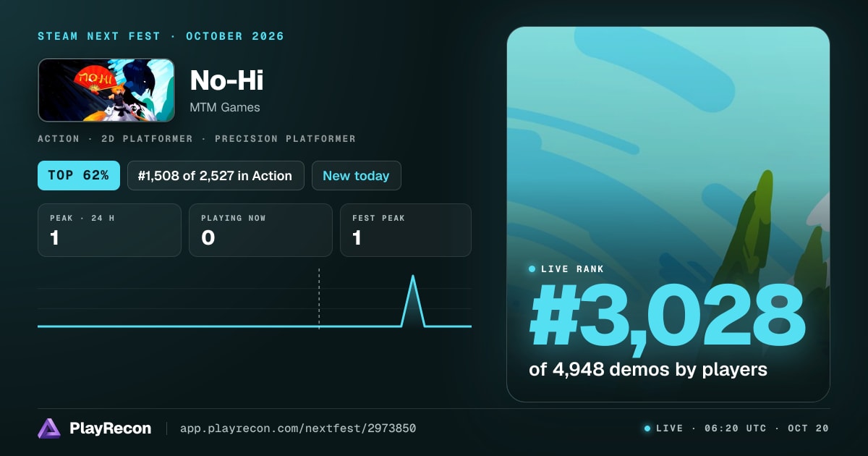Select the FEST PEAK stat card
This screenshot has height=456, width=868.
[x=406, y=230]
